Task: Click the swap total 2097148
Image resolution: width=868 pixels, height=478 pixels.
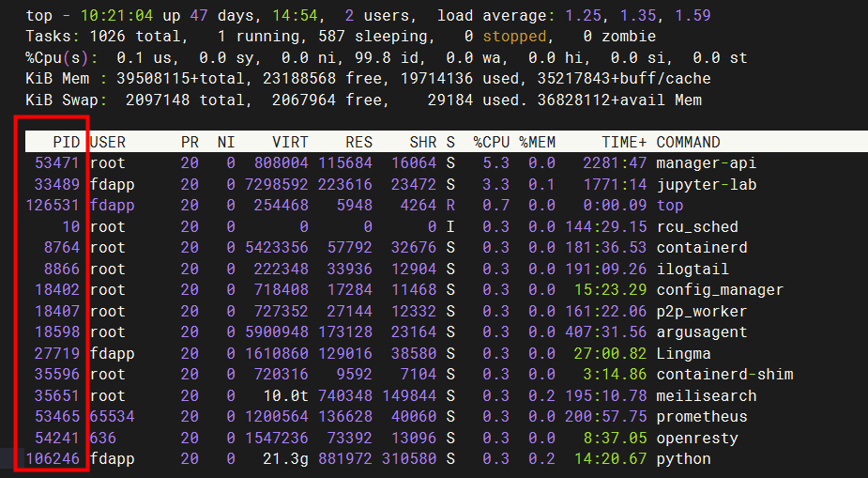Action: tap(158, 100)
